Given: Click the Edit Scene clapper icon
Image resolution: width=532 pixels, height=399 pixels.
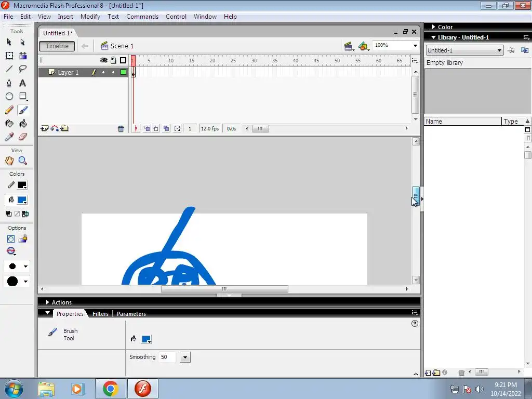Looking at the screenshot, I should point(348,46).
